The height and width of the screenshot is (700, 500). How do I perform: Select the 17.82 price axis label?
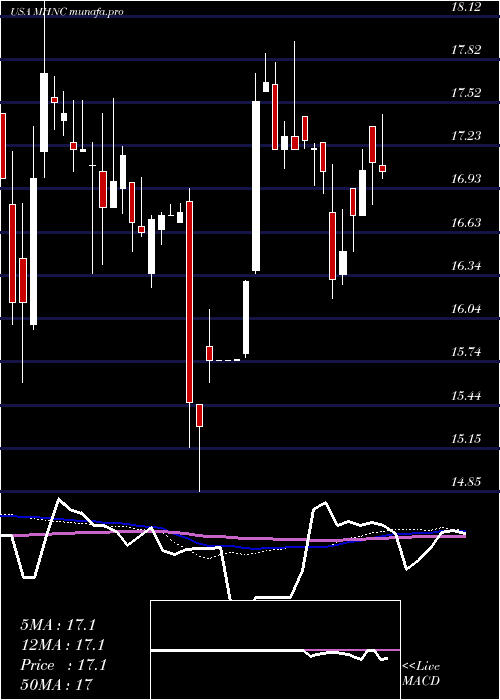tap(468, 49)
